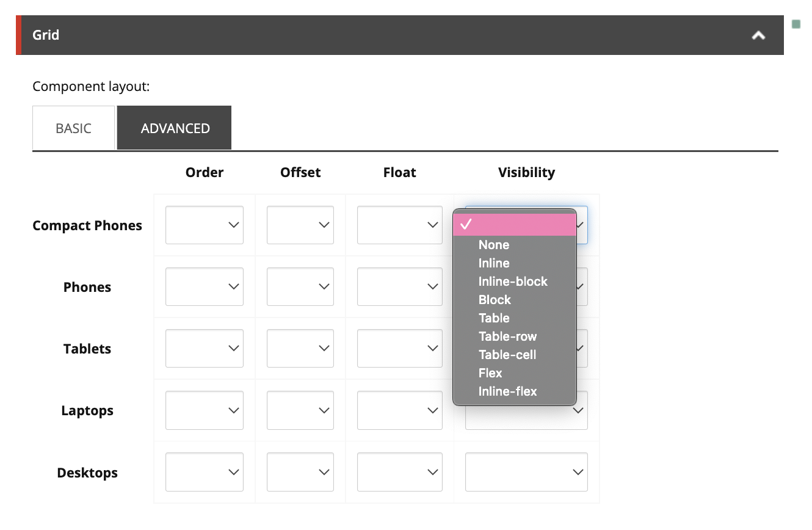Open the Desktops Offset dropdown
The width and height of the screenshot is (812, 530).
(300, 472)
